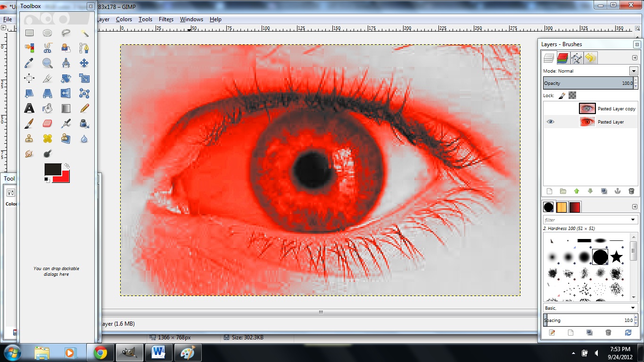Activate the Zoom magnifier tool
644x362 pixels.
pyautogui.click(x=48, y=63)
